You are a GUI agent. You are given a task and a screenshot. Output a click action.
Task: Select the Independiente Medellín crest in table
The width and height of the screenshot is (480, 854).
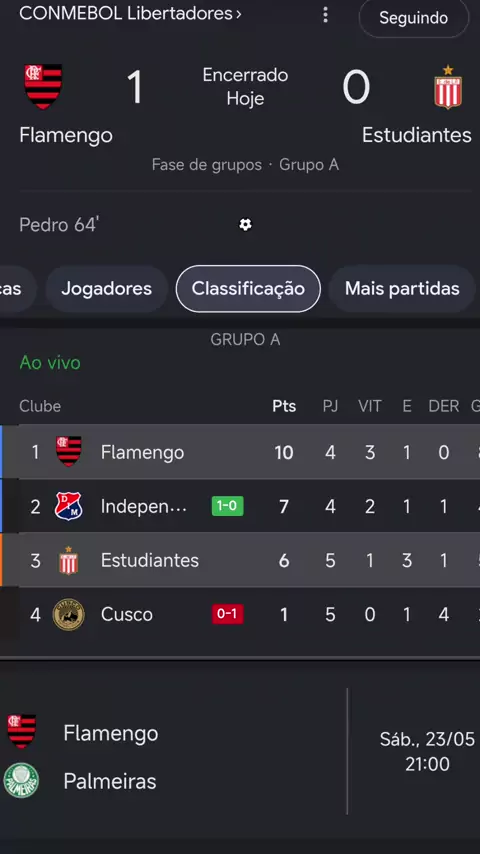coord(68,506)
